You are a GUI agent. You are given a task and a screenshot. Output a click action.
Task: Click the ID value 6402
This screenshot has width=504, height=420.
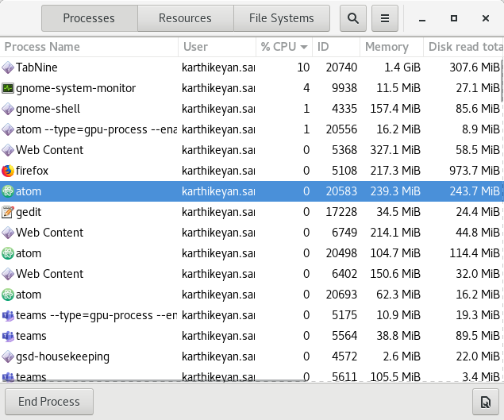[x=344, y=274]
